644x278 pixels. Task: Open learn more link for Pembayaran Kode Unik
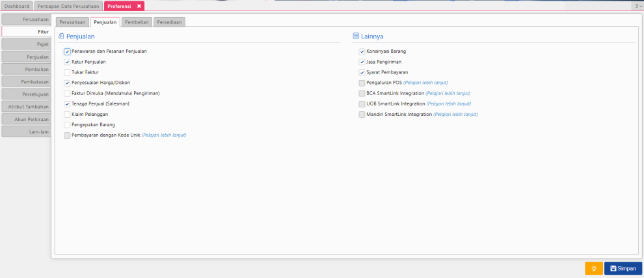point(164,135)
